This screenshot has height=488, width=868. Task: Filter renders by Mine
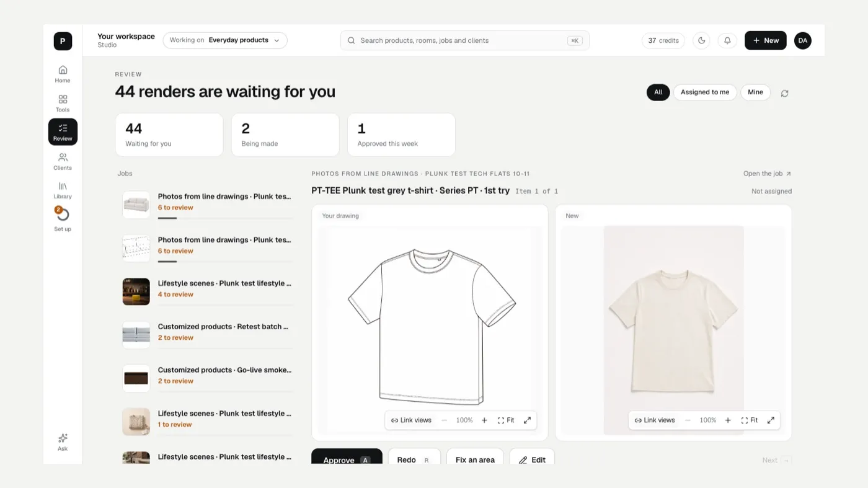click(755, 92)
